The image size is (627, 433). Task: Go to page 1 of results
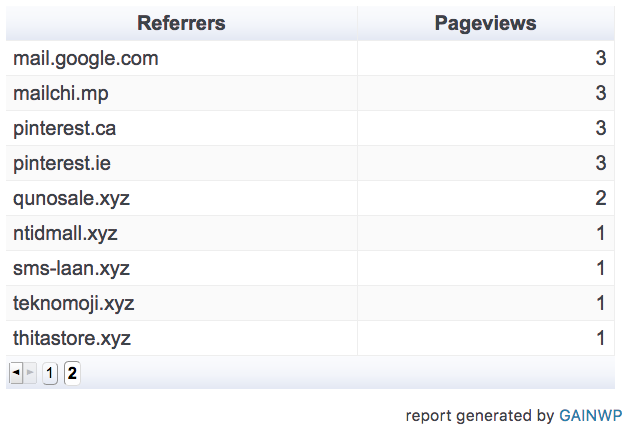tap(50, 373)
